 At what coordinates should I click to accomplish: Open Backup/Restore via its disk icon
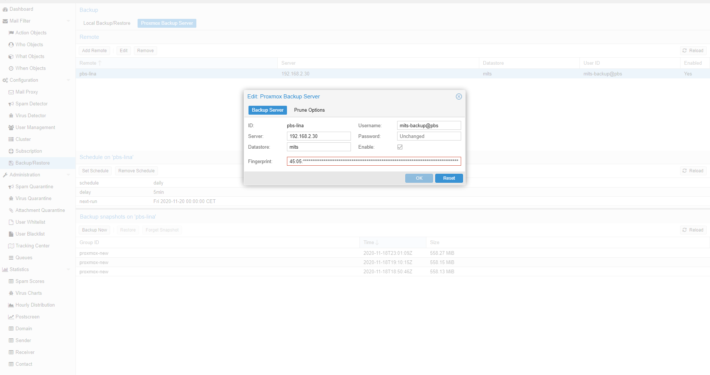pyautogui.click(x=11, y=163)
